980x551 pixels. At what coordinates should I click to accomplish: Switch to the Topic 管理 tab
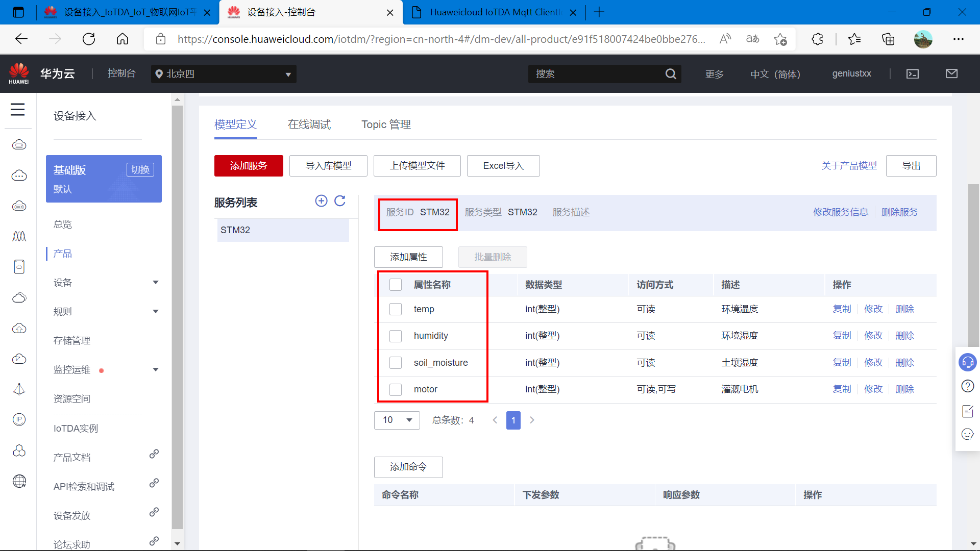[386, 124]
